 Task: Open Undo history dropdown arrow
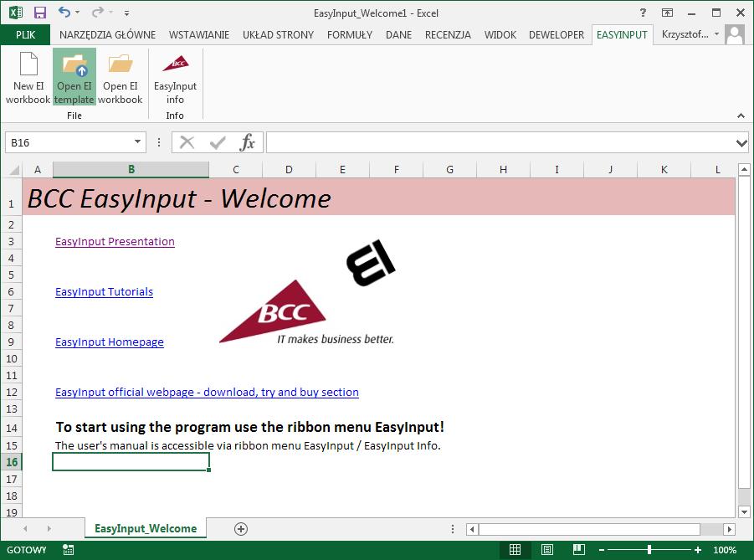pyautogui.click(x=78, y=13)
